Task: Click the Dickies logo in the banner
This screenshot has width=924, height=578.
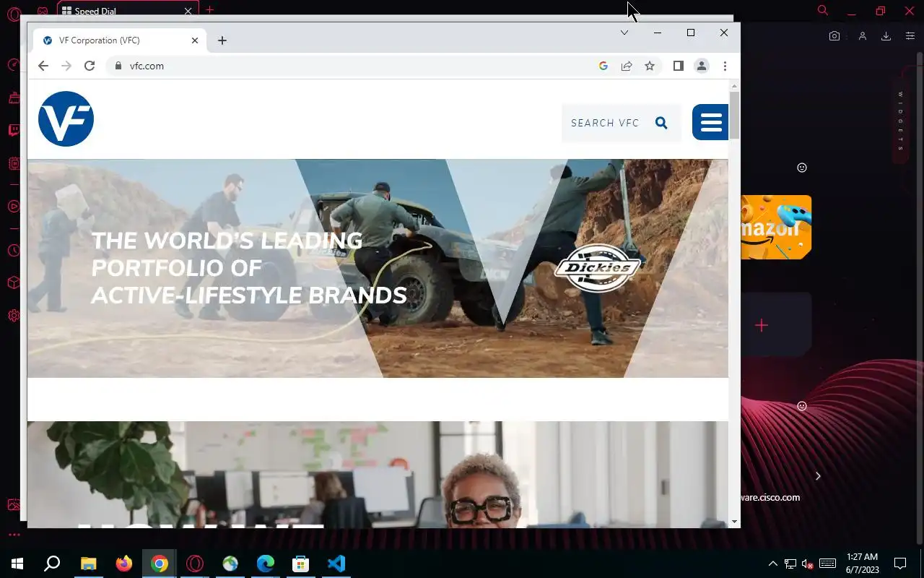Action: pos(598,268)
